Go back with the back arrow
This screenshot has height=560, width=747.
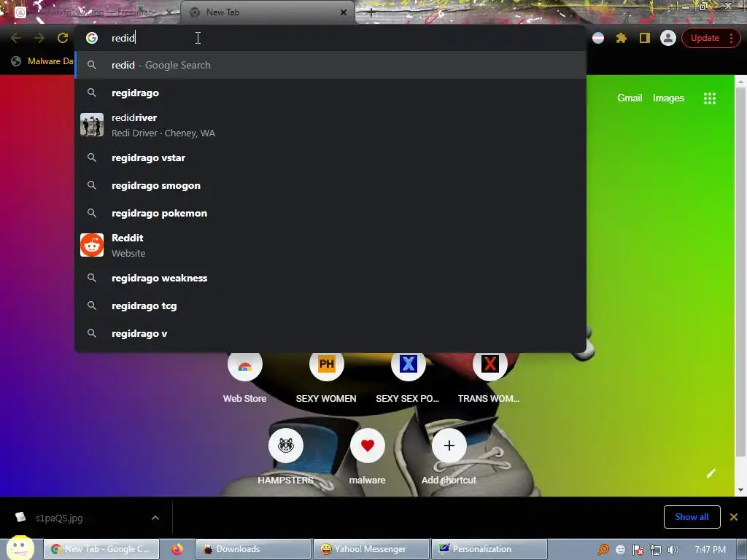16,38
